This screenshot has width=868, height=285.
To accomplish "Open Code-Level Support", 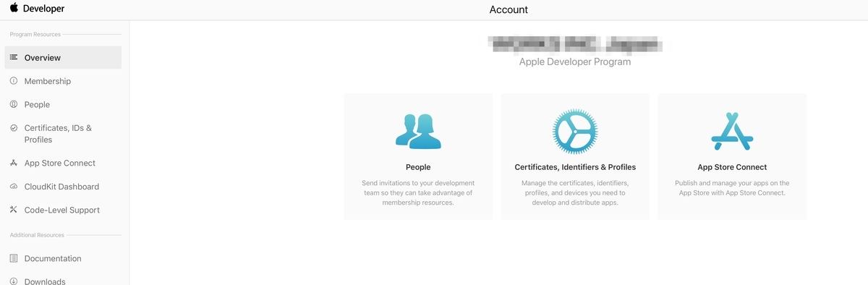I will pyautogui.click(x=62, y=210).
